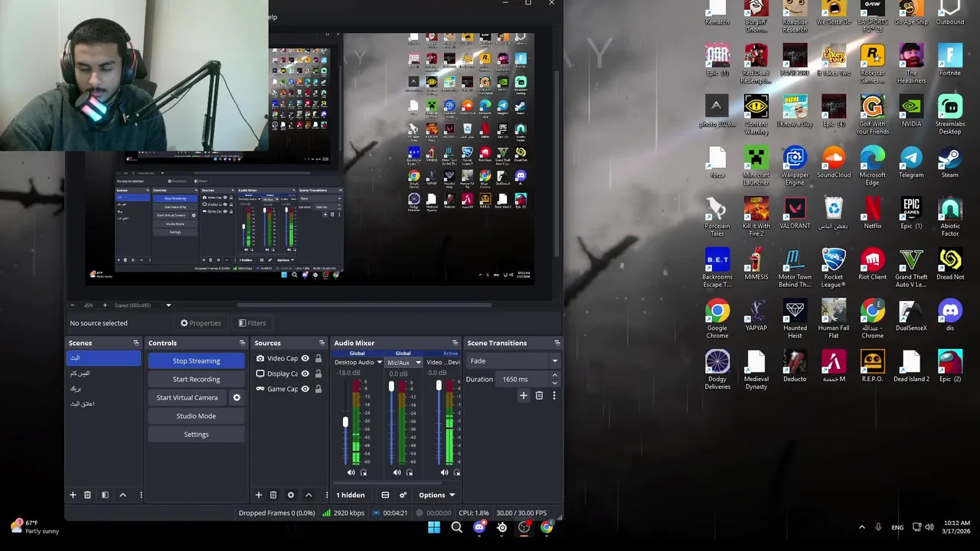Open Fortnite desktop shortcut

point(949,60)
